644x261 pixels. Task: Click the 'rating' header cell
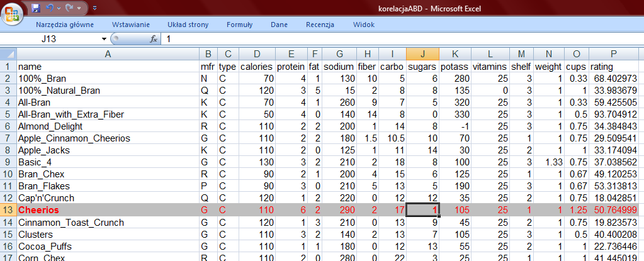point(614,67)
